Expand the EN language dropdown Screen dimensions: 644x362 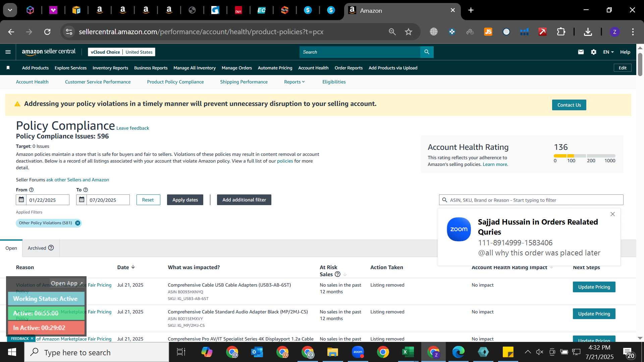[x=608, y=52]
